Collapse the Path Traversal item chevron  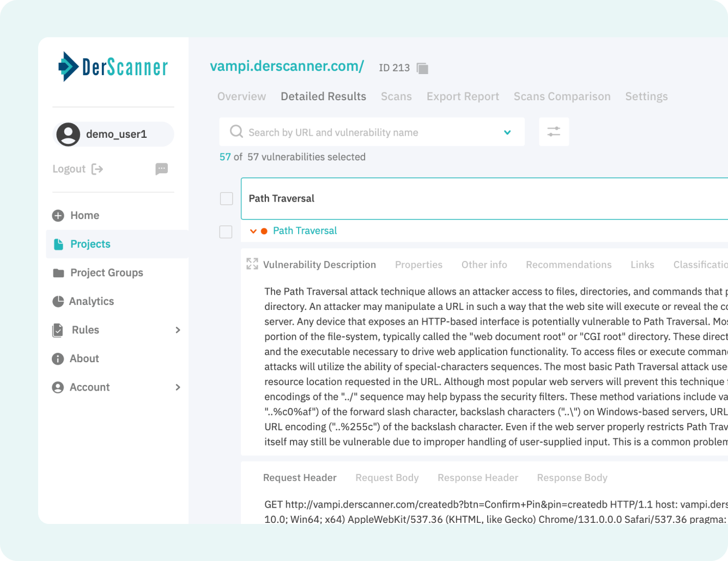point(253,231)
